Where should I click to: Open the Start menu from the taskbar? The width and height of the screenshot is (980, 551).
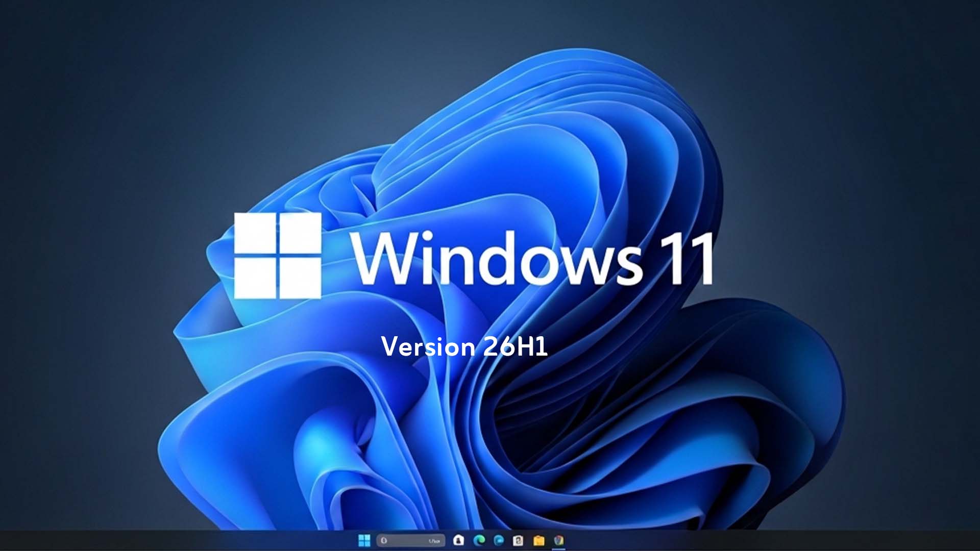point(364,540)
